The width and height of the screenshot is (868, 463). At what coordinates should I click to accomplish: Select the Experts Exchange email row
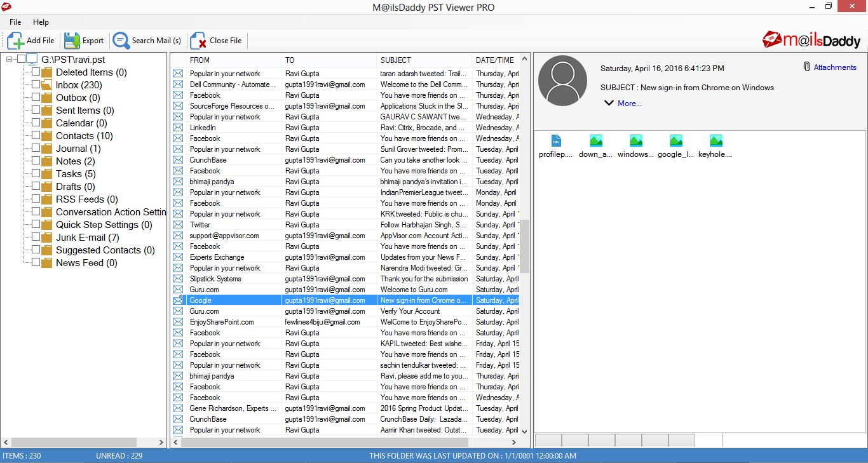tap(346, 257)
